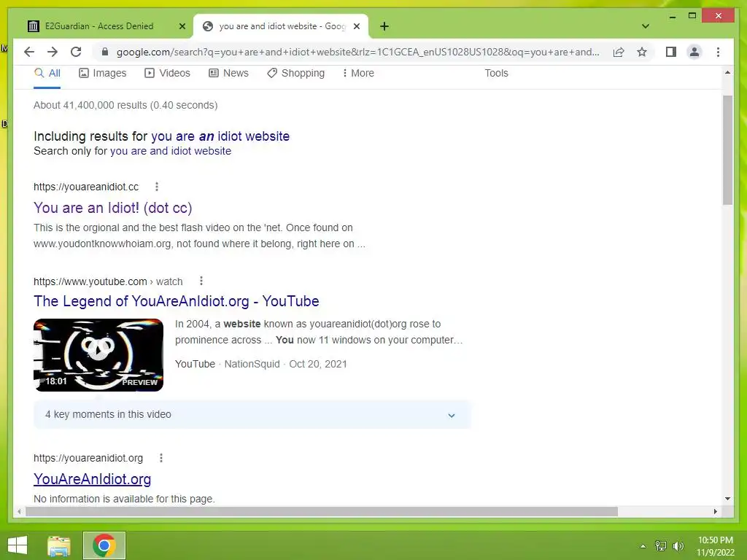
Task: Open the More search categories menu
Action: 358,74
